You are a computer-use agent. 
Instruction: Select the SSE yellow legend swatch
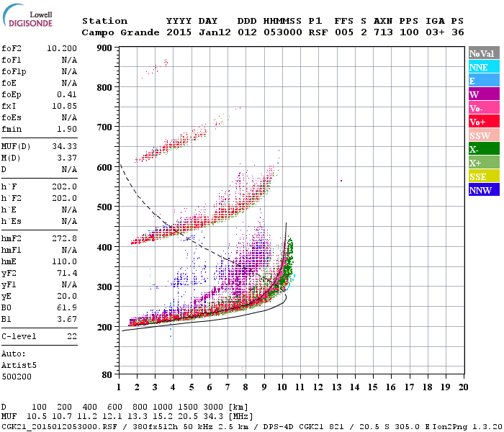click(x=484, y=176)
